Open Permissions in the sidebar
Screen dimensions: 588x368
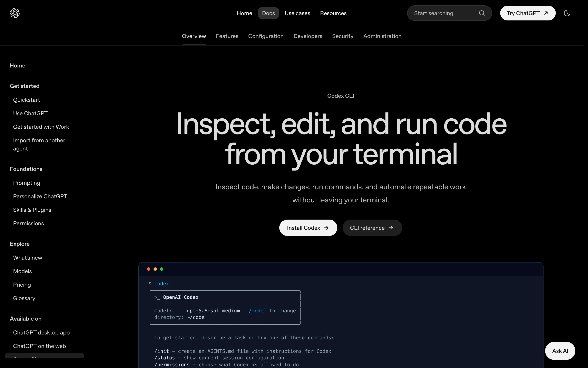click(28, 223)
